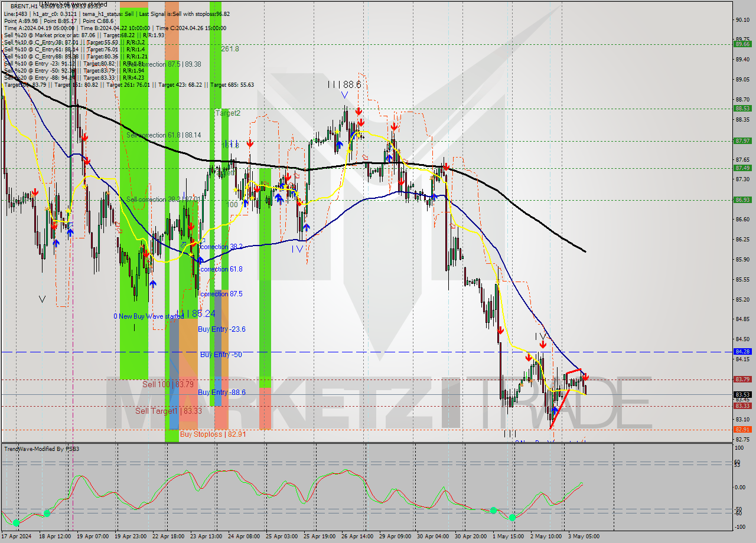Click the 'Target2' chart label

pyautogui.click(x=227, y=113)
